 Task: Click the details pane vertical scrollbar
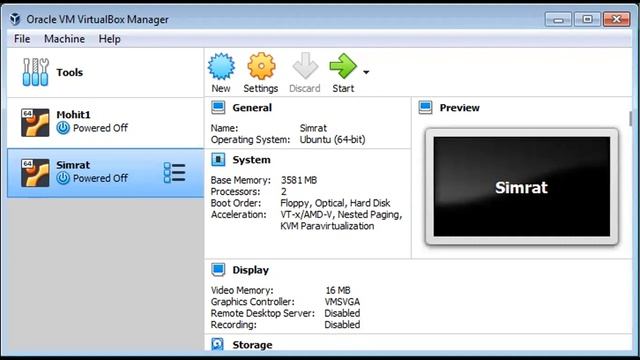[x=631, y=119]
